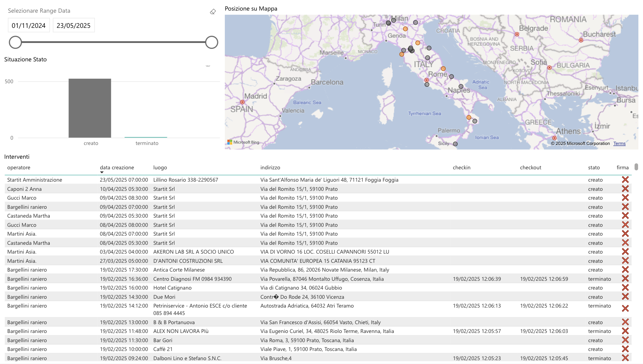
Task: Edit the end date field 23/05/2025
Action: (x=73, y=25)
